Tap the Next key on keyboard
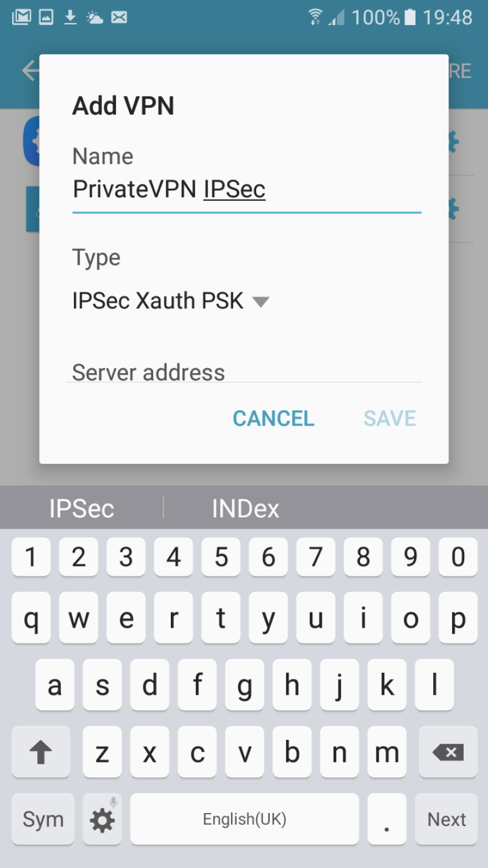Viewport: 488px width, 868px height. pos(447,819)
